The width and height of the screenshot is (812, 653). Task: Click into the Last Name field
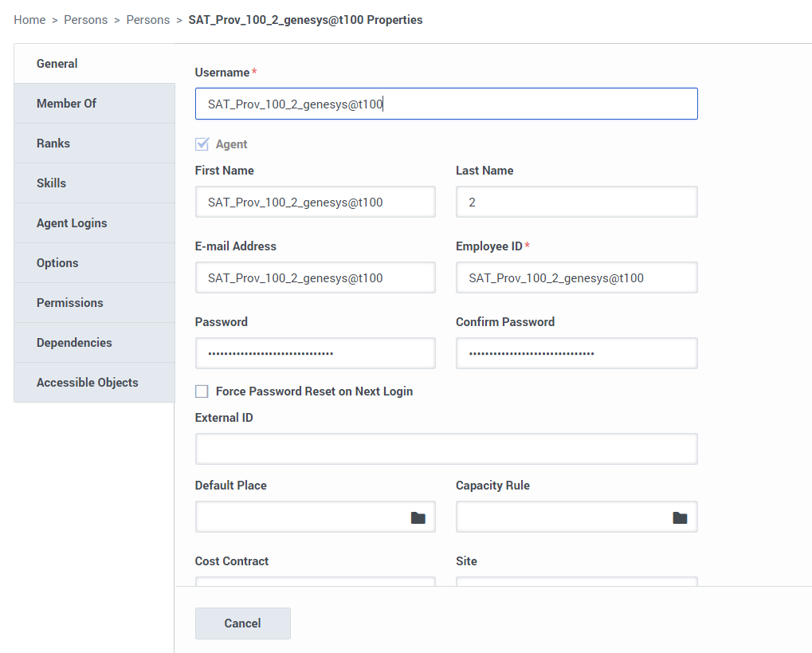click(x=576, y=202)
